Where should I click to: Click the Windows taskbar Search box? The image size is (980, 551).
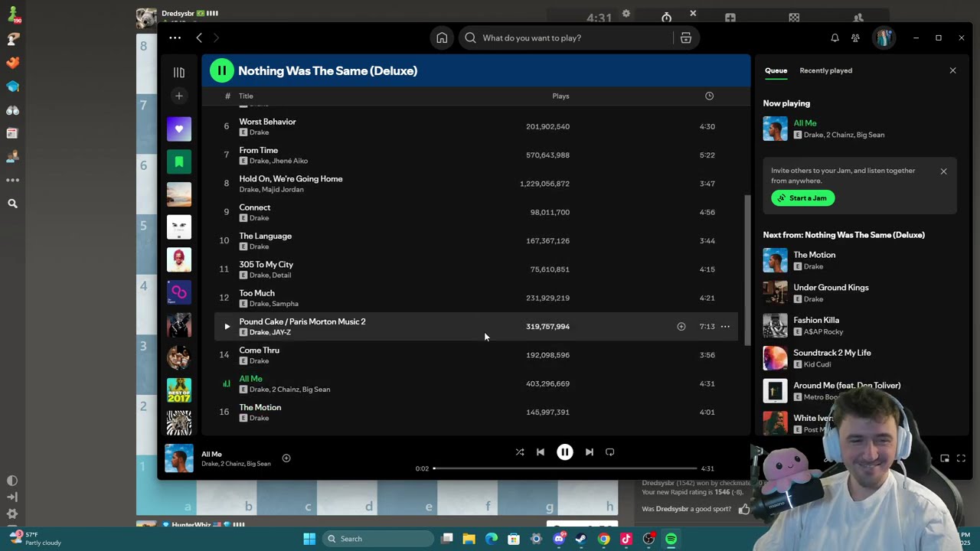point(378,539)
